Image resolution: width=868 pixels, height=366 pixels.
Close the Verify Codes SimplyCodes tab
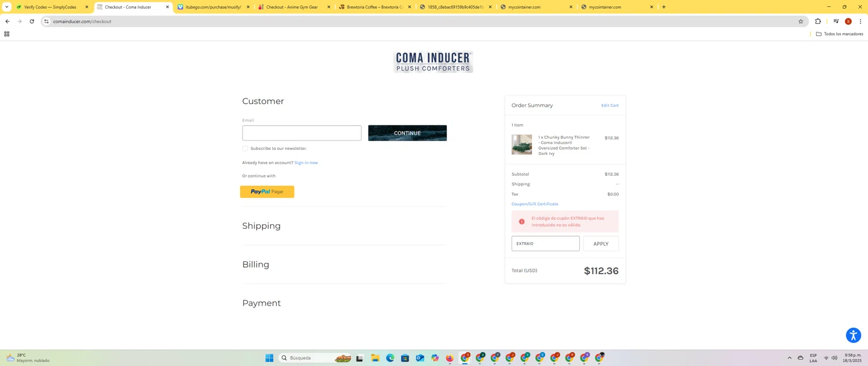coord(87,7)
